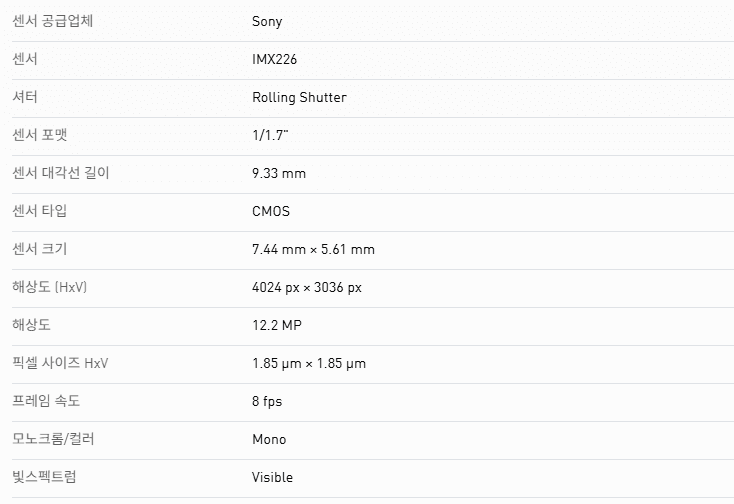The width and height of the screenshot is (734, 504).
Task: Click the 1.85 µm × 1.85 µm value
Action: [x=309, y=363]
